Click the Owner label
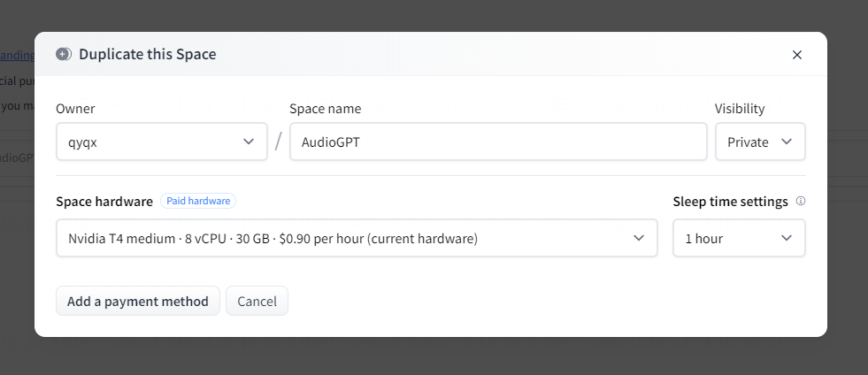Viewport: 868px width, 375px height. pos(75,109)
